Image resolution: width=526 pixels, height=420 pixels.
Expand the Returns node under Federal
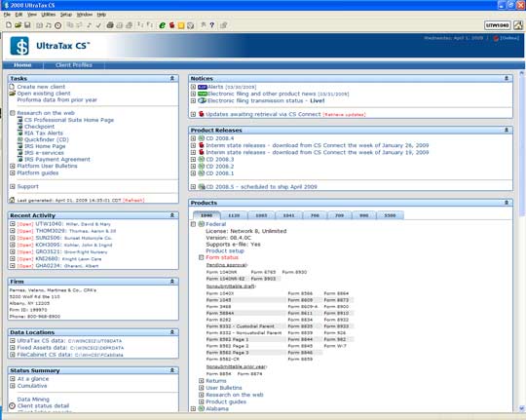202,381
